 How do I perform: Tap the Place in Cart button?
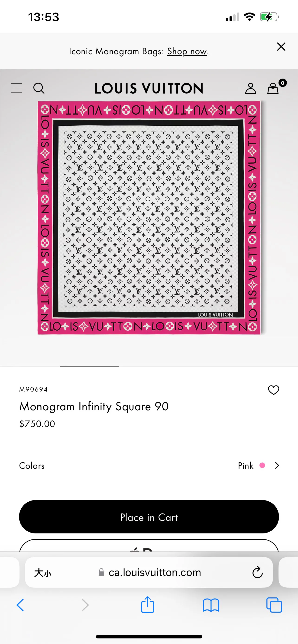point(149,517)
